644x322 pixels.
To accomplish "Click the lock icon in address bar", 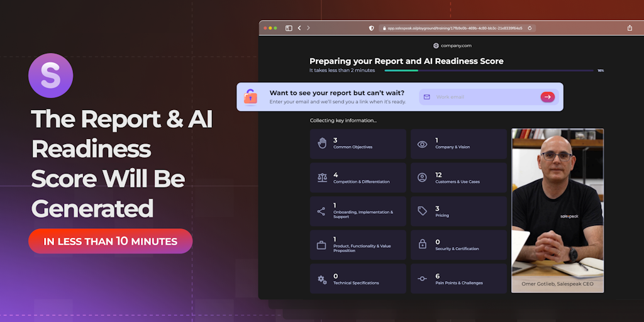I will click(x=384, y=28).
